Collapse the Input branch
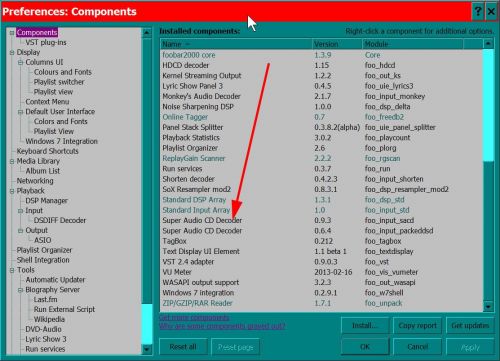500x361 pixels. pyautogui.click(x=20, y=211)
